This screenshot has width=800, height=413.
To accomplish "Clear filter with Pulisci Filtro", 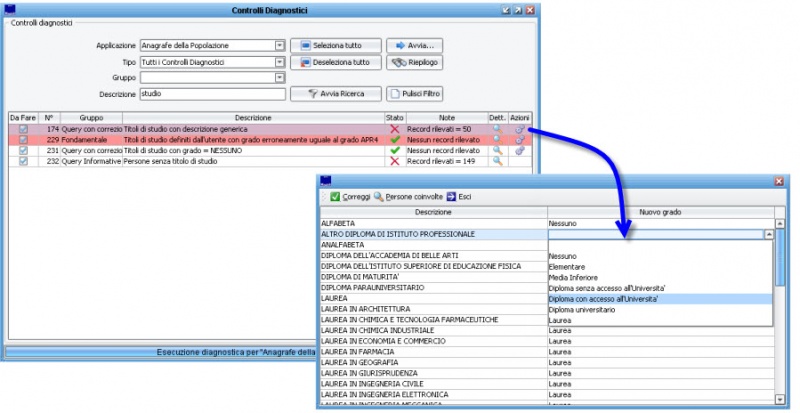I will click(414, 94).
